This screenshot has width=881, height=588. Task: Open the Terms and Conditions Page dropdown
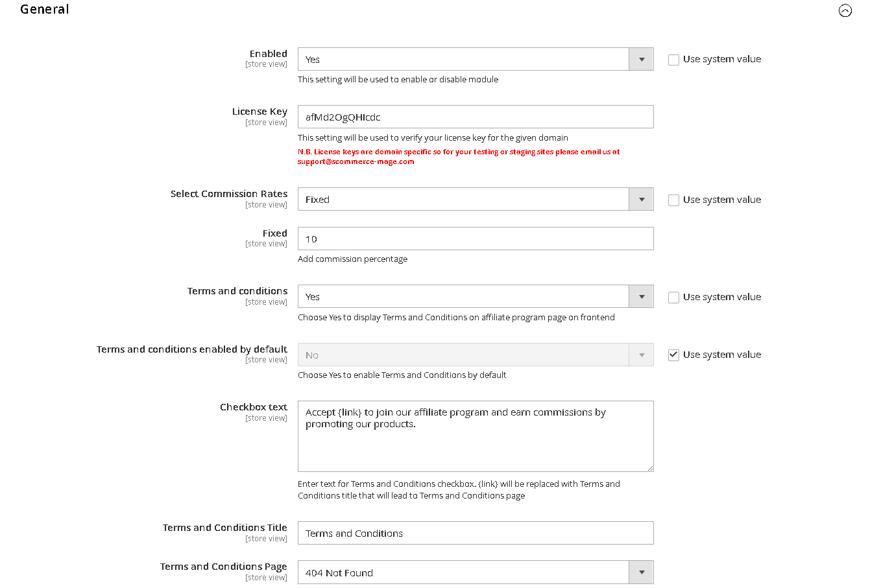(x=463, y=572)
